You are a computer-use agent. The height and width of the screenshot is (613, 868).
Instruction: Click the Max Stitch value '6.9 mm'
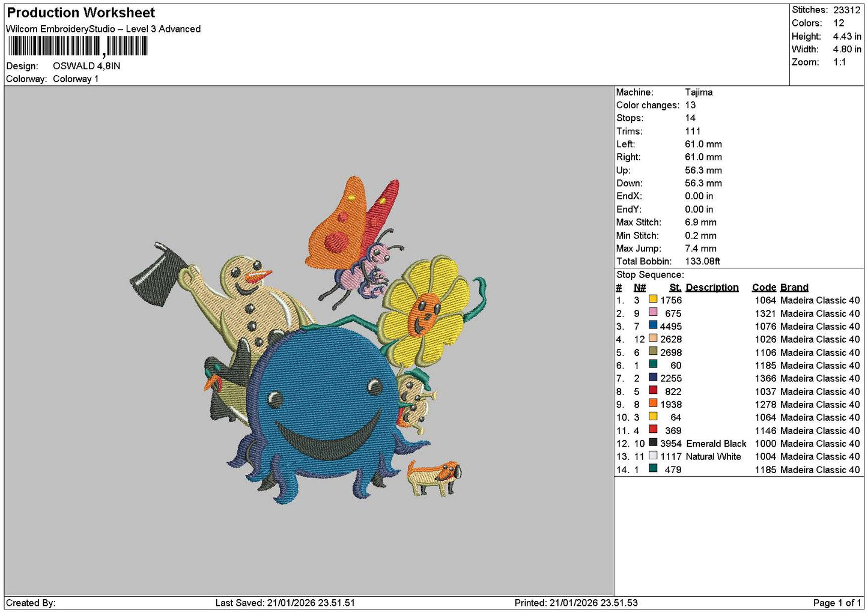click(700, 222)
